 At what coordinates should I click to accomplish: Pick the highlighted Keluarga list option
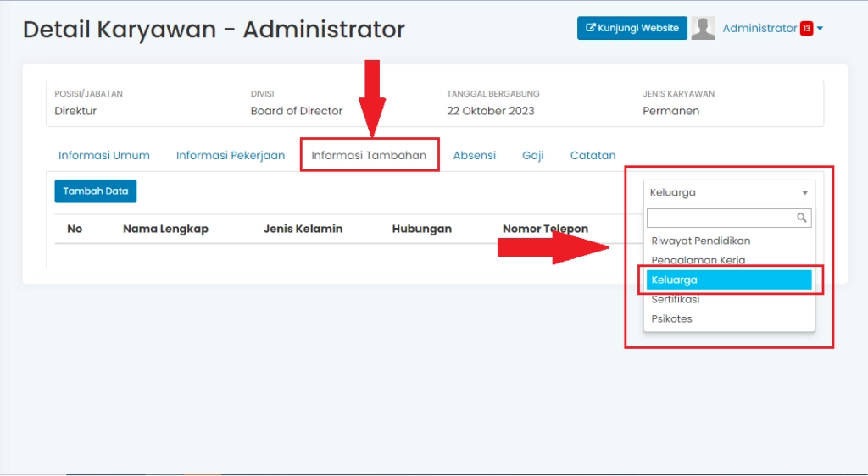point(728,280)
